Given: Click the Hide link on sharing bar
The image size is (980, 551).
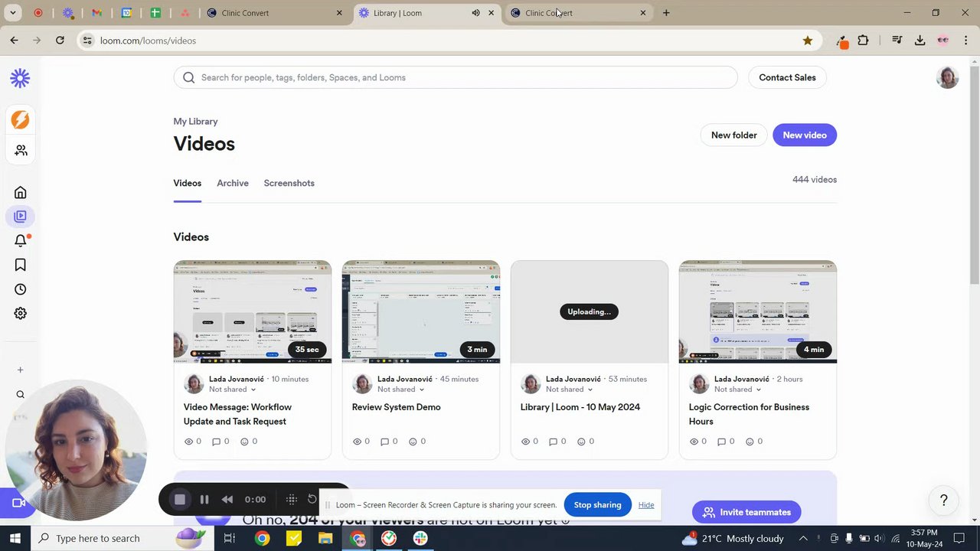Looking at the screenshot, I should tap(646, 505).
